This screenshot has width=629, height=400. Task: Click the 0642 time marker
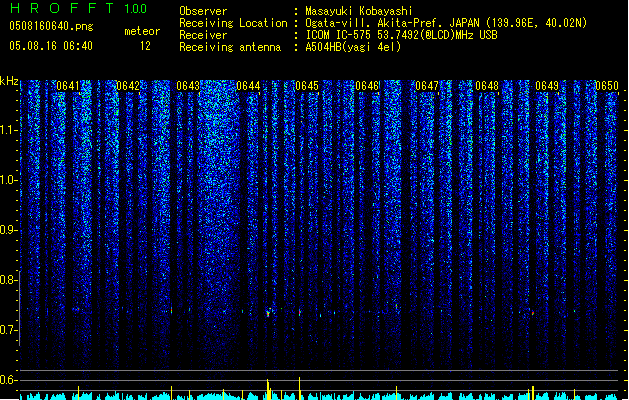coord(128,86)
